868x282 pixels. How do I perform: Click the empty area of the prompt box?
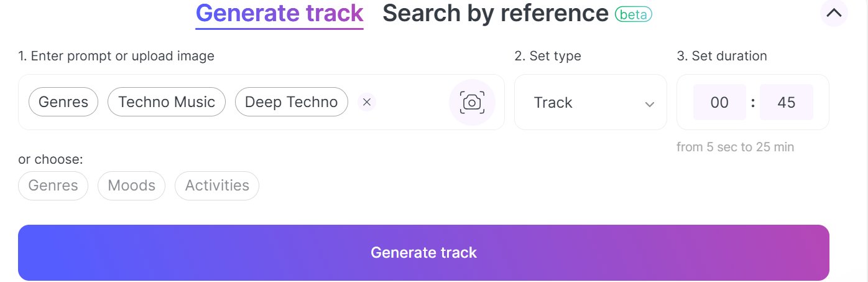pos(410,102)
